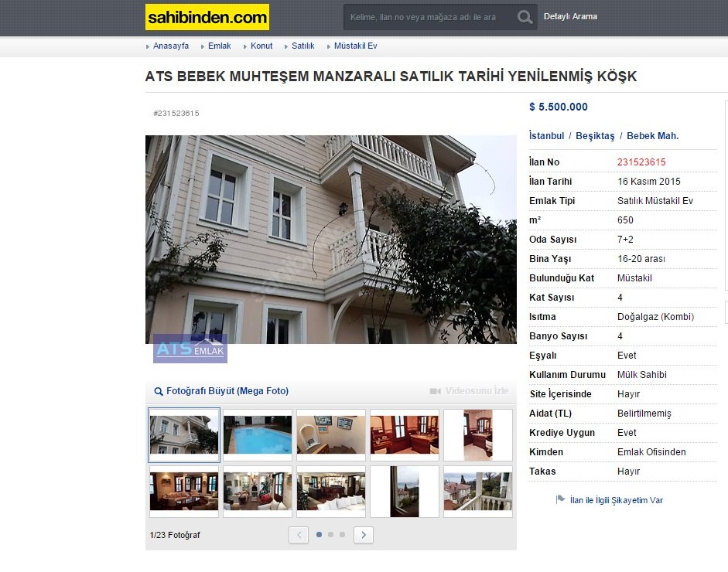Click the magnifier icon beside Fotoğrafı Büyüt
Screen dimensions: 728x572
pos(159,391)
